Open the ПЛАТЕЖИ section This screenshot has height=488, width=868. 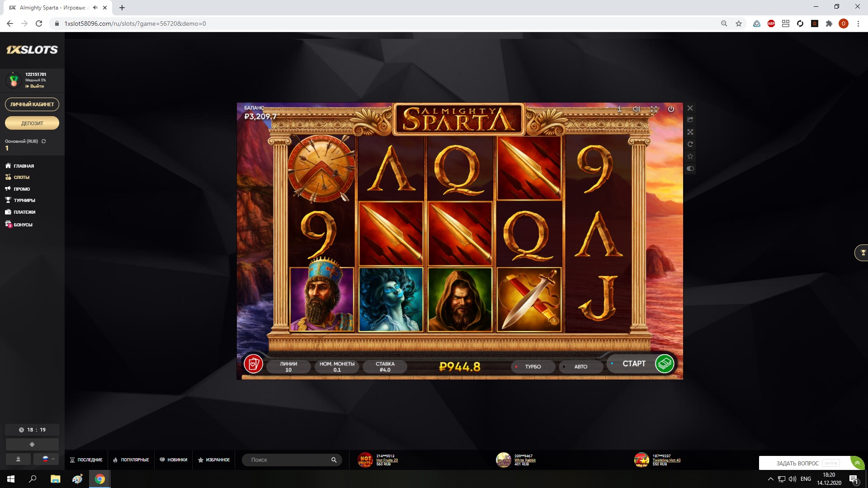[20, 212]
